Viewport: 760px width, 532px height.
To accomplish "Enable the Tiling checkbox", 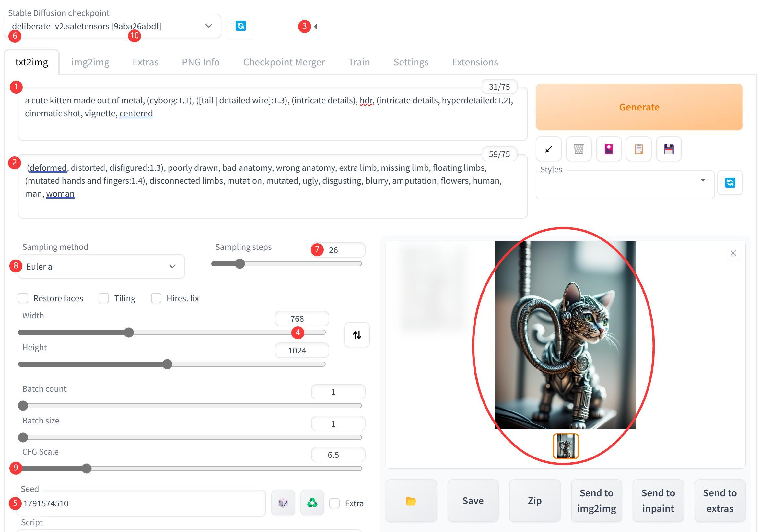I will pos(104,298).
